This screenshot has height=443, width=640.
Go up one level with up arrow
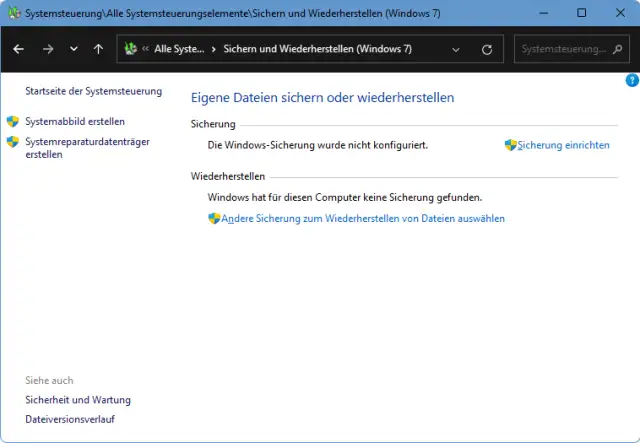[x=97, y=49]
